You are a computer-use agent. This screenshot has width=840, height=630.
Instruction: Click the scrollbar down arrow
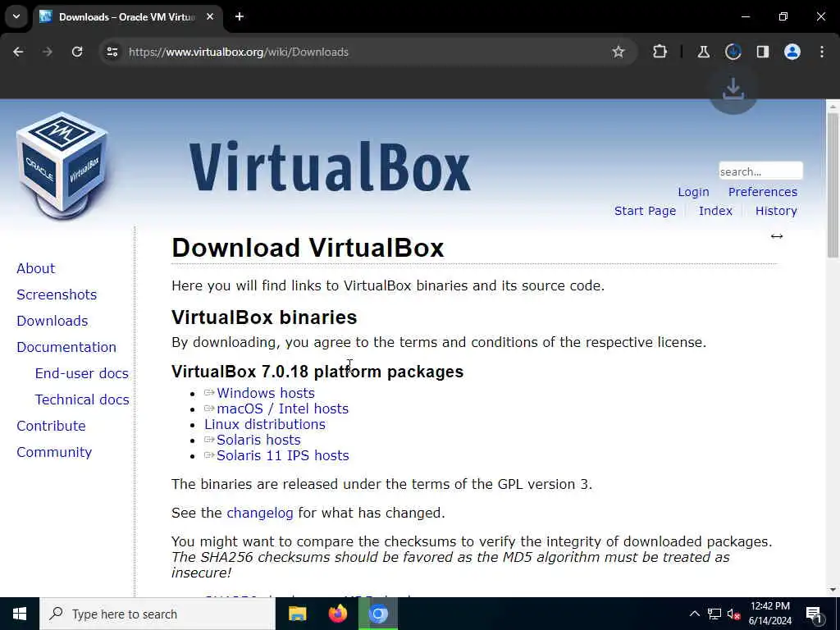click(x=833, y=590)
